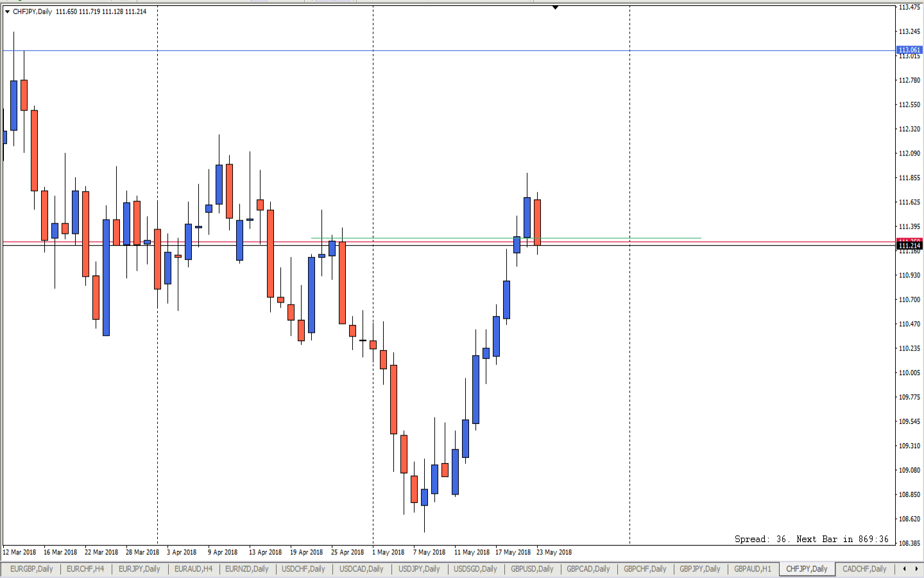Screen dimensions: 924x578
Task: Open the EURCHF,H4 chart tab
Action: pos(85,569)
